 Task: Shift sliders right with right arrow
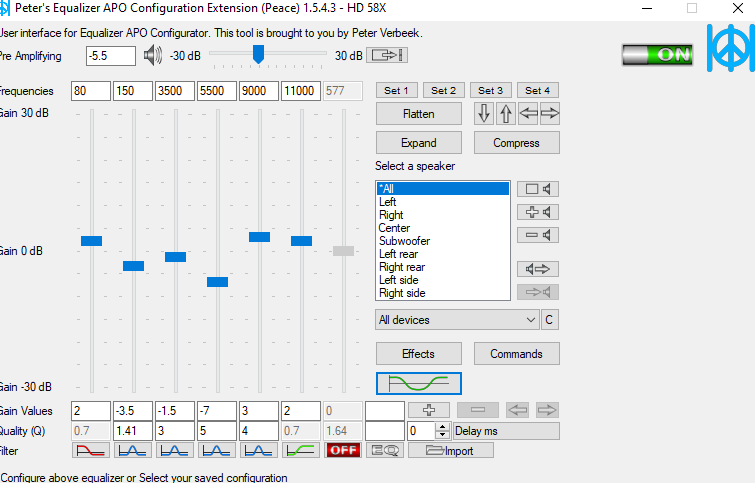pyautogui.click(x=549, y=114)
